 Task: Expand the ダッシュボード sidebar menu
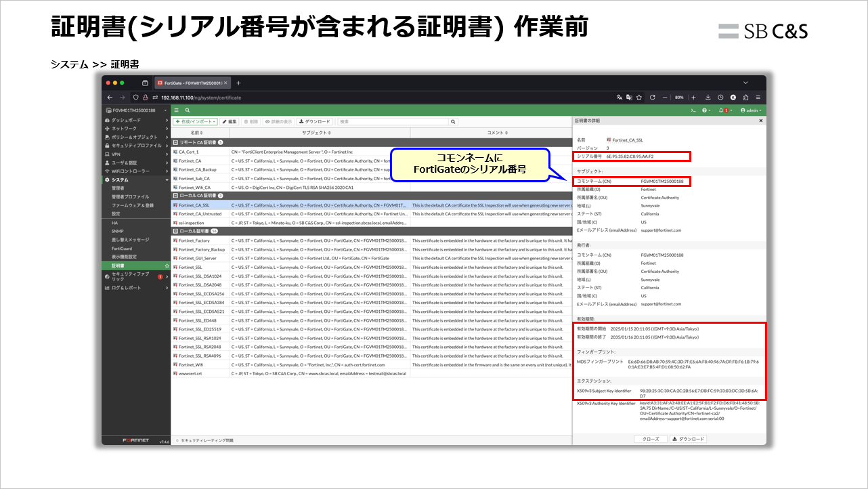point(135,120)
